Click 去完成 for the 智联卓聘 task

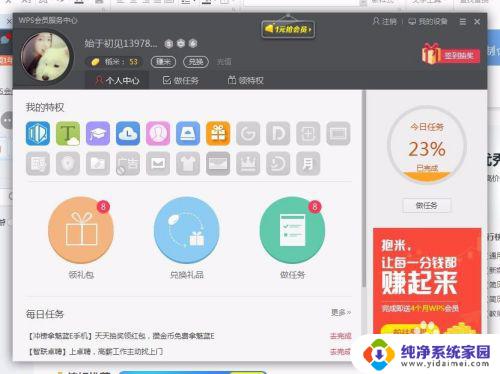[x=341, y=351]
